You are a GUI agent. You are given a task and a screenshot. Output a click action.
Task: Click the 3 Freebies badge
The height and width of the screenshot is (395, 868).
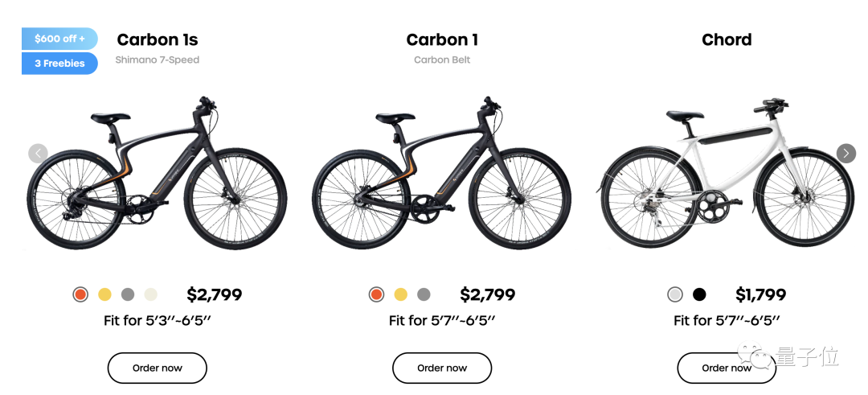pyautogui.click(x=59, y=64)
